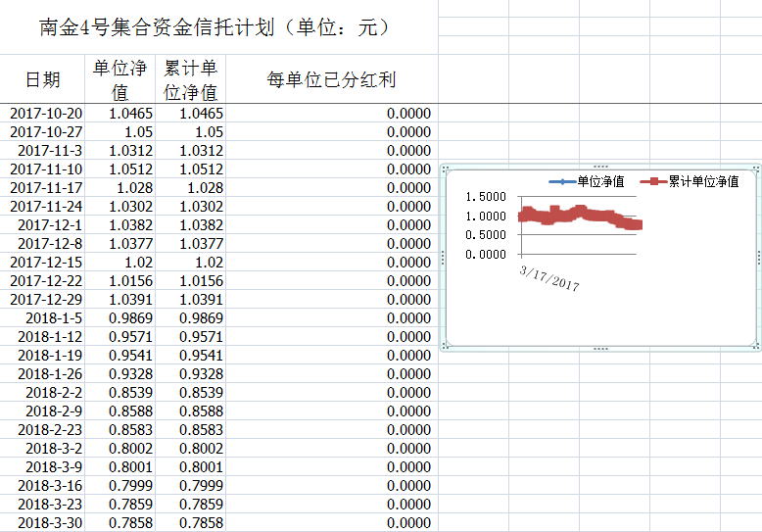Screen dimensions: 762x532
Task: Select the date cell 2017-10-20
Action: click(45, 114)
